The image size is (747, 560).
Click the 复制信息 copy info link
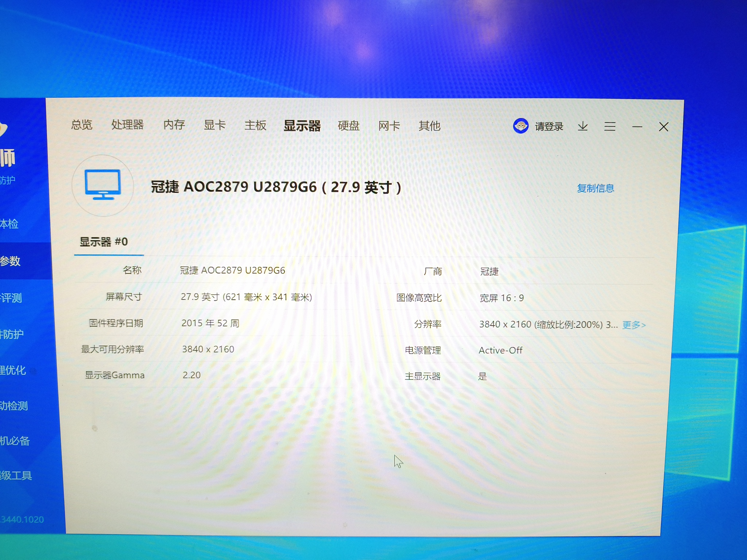pyautogui.click(x=595, y=188)
